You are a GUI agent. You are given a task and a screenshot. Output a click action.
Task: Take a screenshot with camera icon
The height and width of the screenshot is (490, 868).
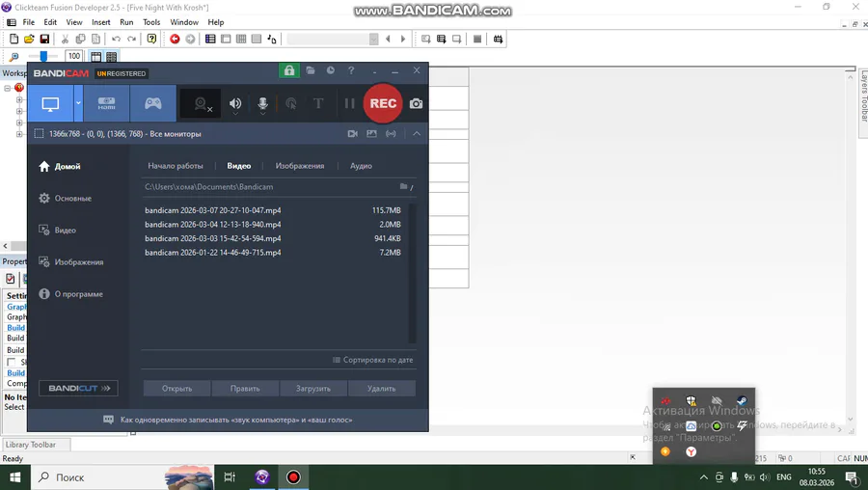(x=417, y=103)
